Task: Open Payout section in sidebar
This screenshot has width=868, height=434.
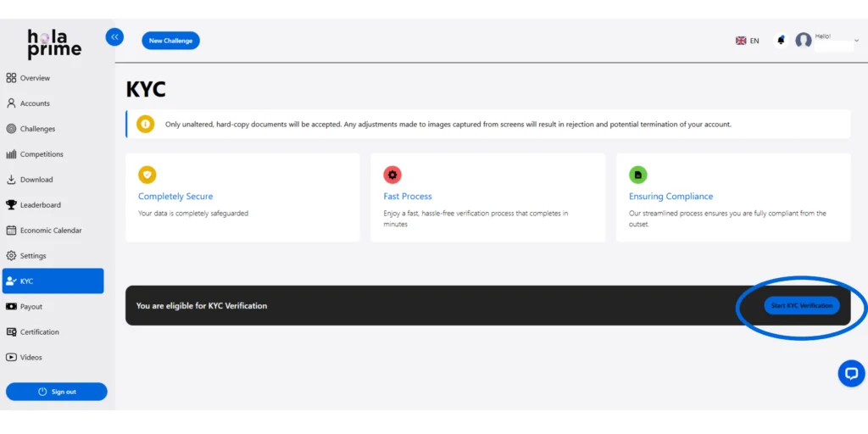Action: coord(31,307)
